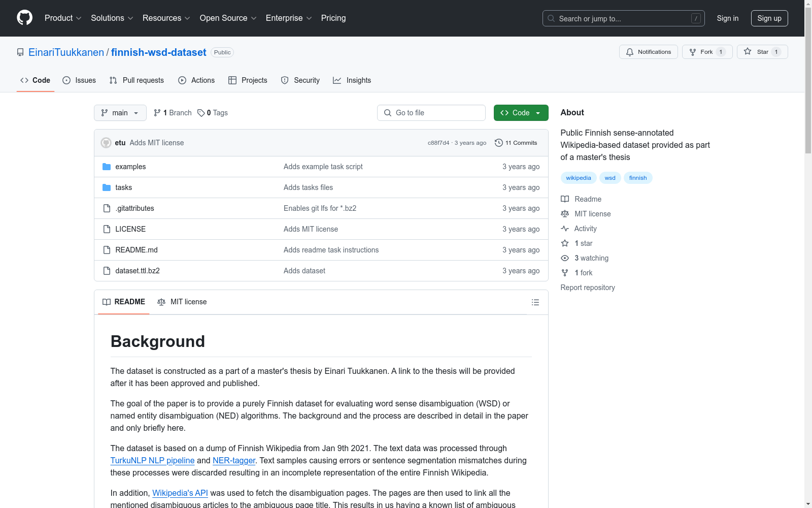This screenshot has height=508, width=812.
Task: Open the EinariTuukkanen profile link
Action: [66, 52]
